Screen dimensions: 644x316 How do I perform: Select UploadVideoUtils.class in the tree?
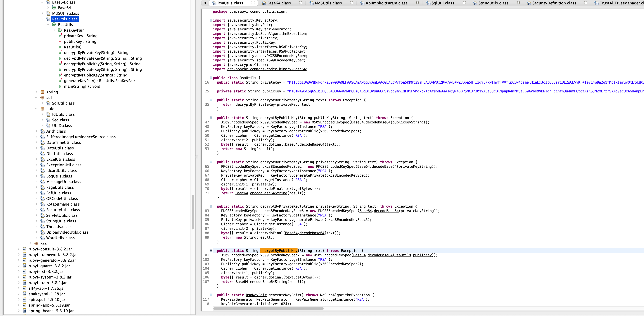pyautogui.click(x=67, y=232)
